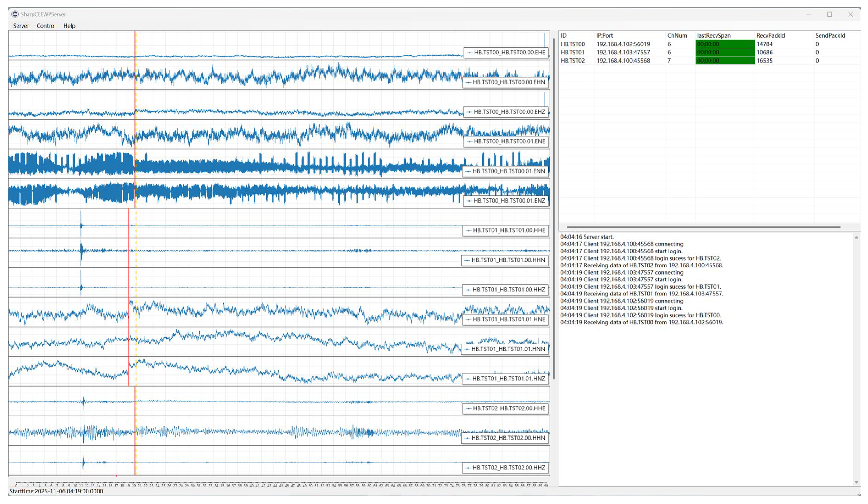868x504 pixels.
Task: Click the HB.TST00.00.EHE channel legend
Action: 506,53
